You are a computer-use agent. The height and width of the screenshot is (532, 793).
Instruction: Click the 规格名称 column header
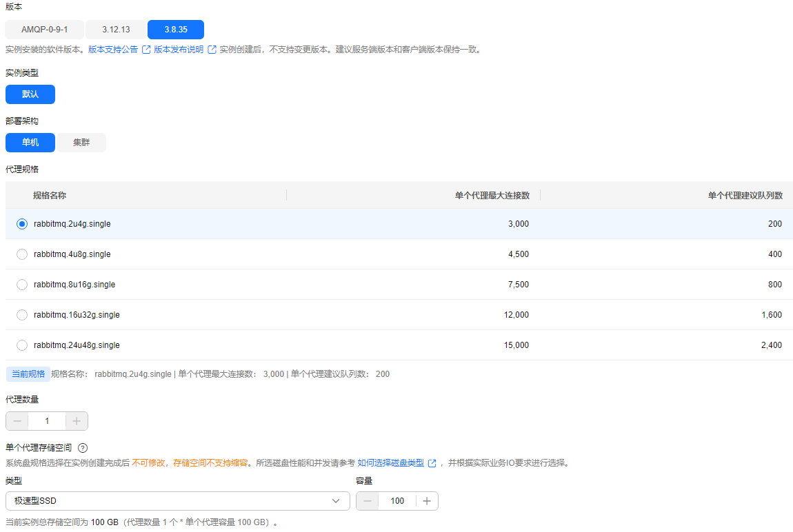click(50, 196)
